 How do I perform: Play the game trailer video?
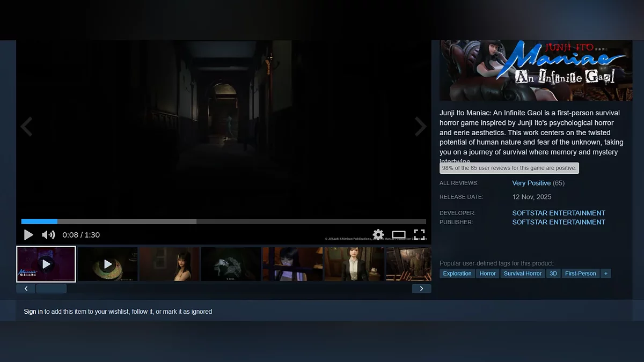28,235
